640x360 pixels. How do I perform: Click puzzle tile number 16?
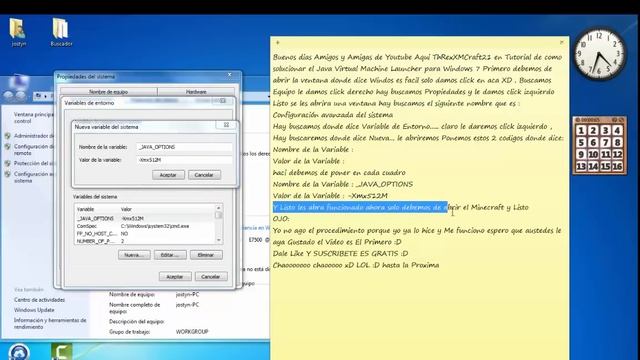point(617,166)
